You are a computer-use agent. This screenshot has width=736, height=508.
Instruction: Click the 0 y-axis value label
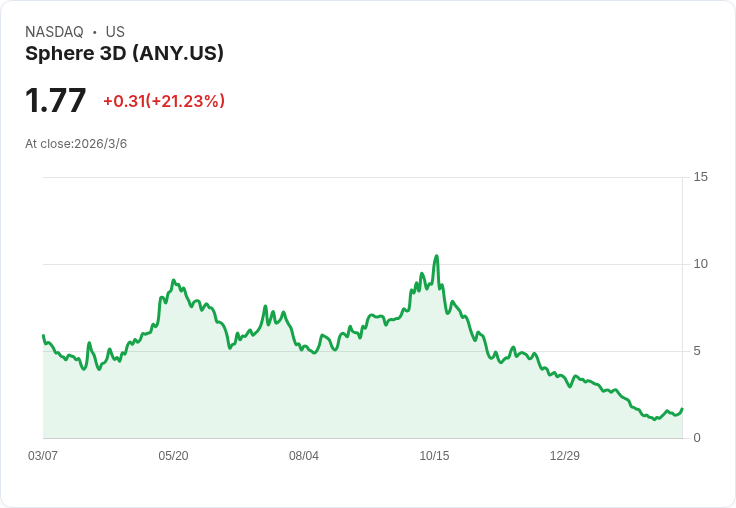[x=697, y=438]
